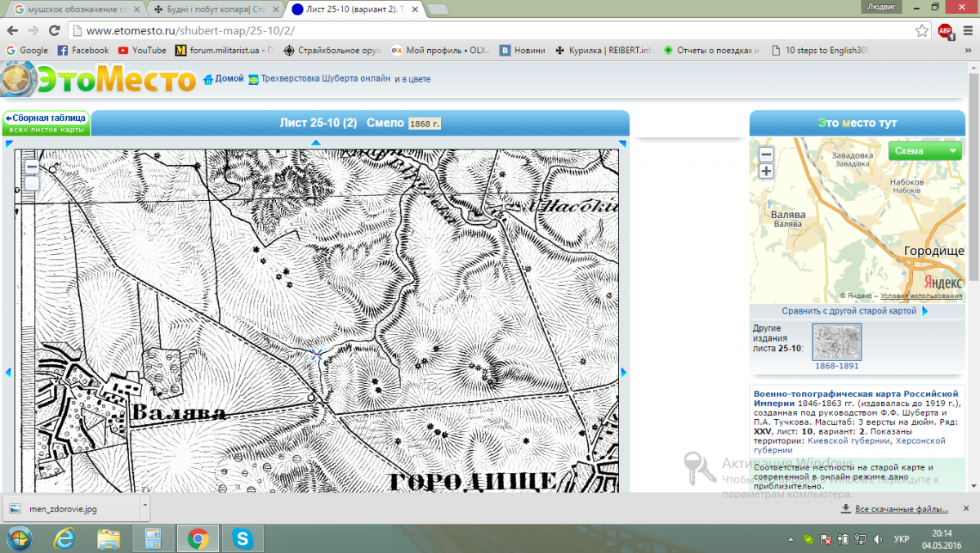Zoom out on the old Shubert map
The height and width of the screenshot is (553, 980).
point(32,166)
